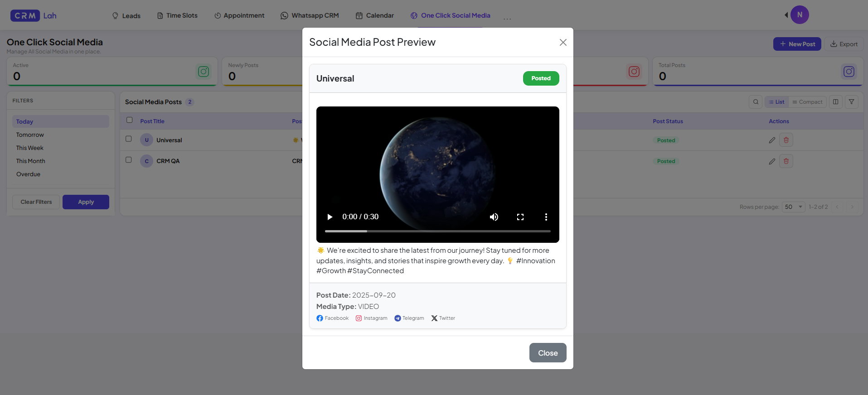Go to previous page arrow
This screenshot has width=868, height=395.
point(837,207)
